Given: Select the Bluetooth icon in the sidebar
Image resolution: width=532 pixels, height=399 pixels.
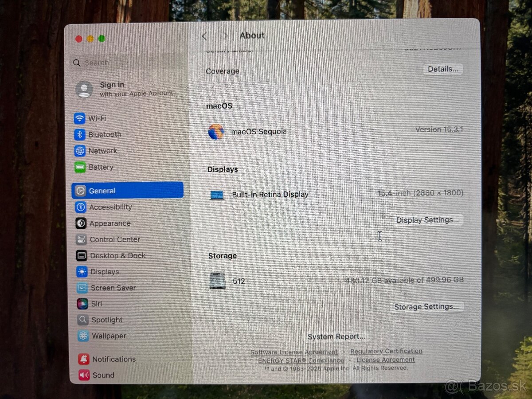Looking at the screenshot, I should coord(80,134).
